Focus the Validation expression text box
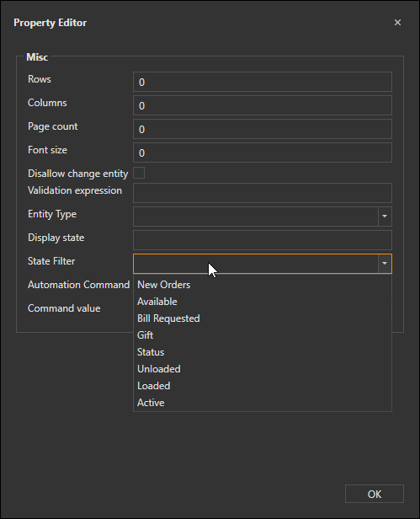The image size is (420, 519). click(263, 193)
